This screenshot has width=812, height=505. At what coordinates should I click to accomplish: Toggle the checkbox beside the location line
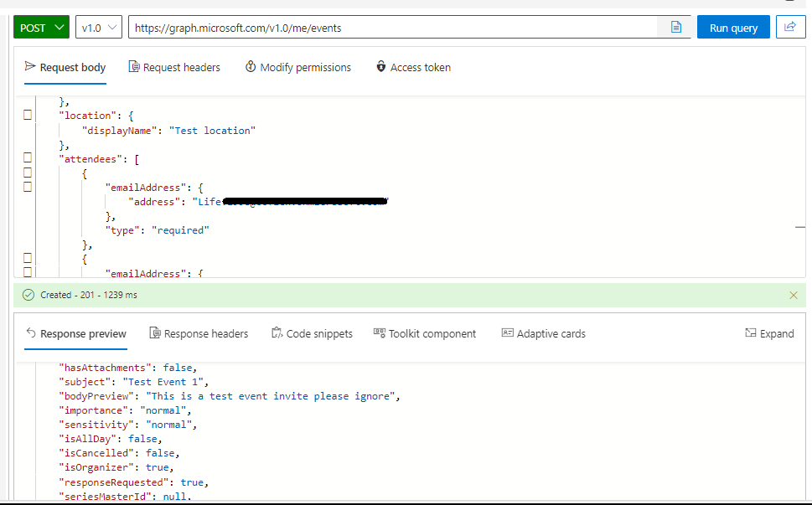pos(28,115)
